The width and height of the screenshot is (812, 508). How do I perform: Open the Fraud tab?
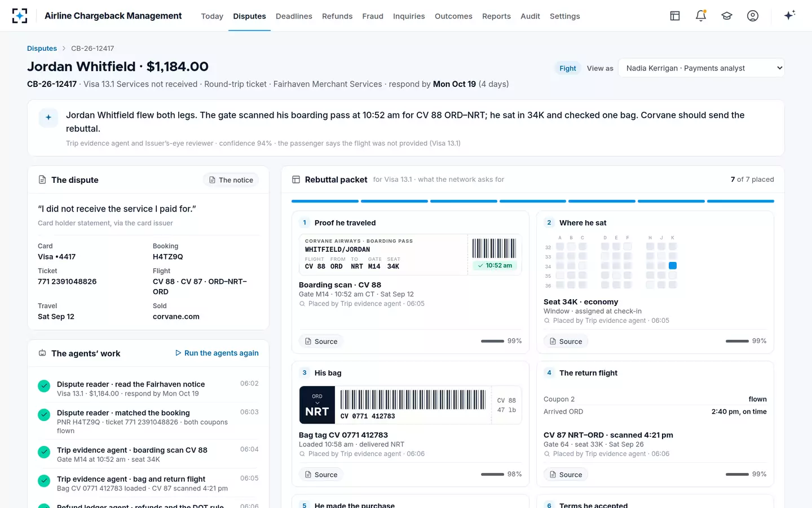373,16
